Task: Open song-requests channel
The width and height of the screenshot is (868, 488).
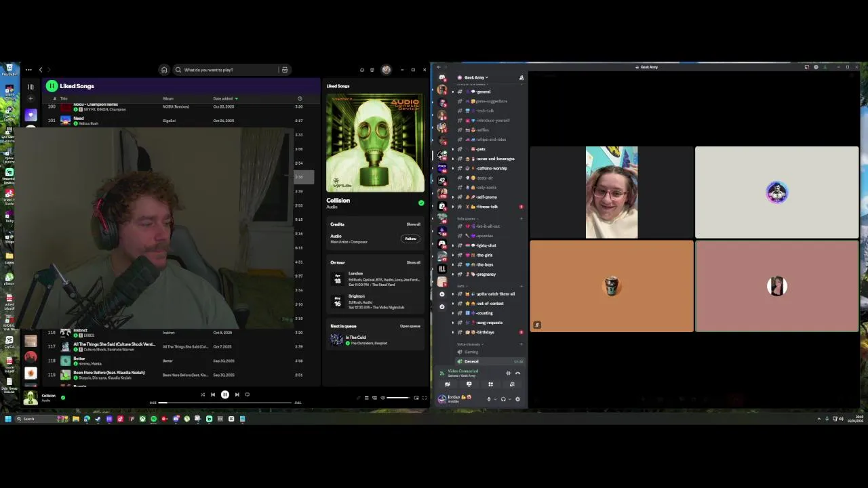Action: pyautogui.click(x=488, y=323)
